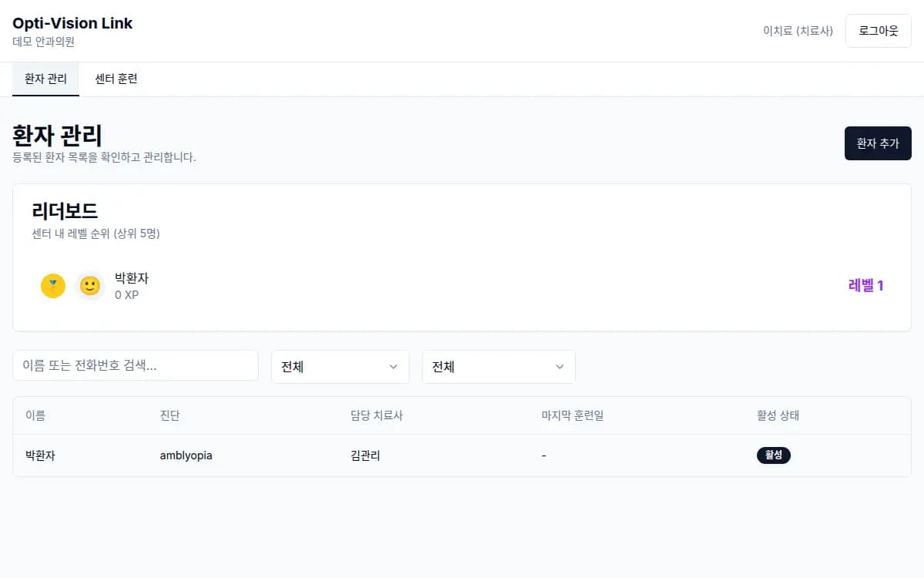The width and height of the screenshot is (924, 578).
Task: Click the 데모 안과의원 subtitle
Action: [x=43, y=42]
